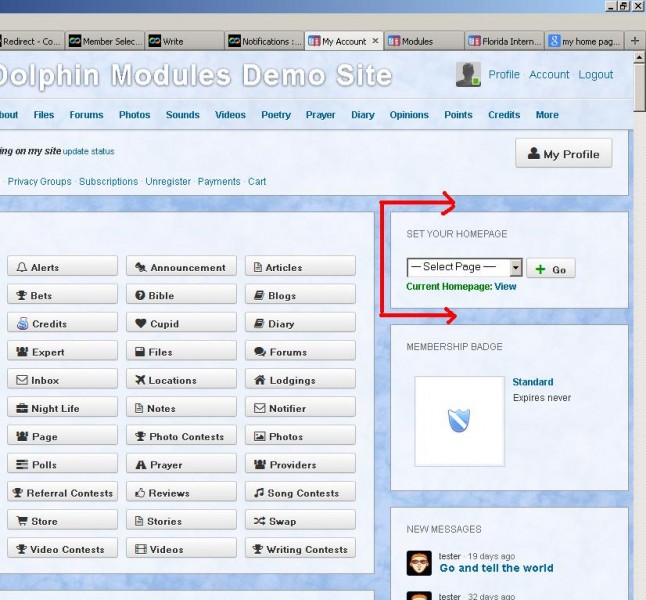Open the Videos module button
This screenshot has width=646, height=600.
click(x=181, y=549)
